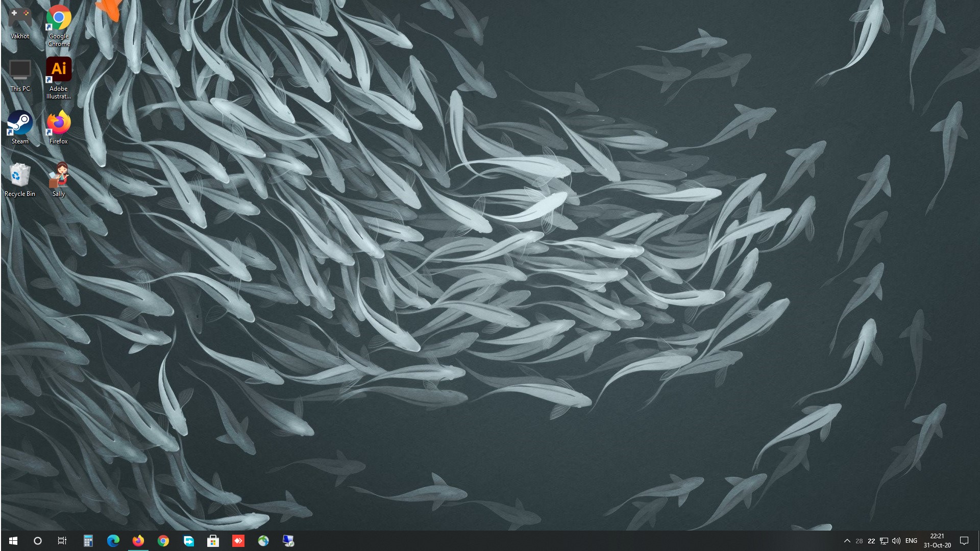Open network status tray icon

pos(884,541)
